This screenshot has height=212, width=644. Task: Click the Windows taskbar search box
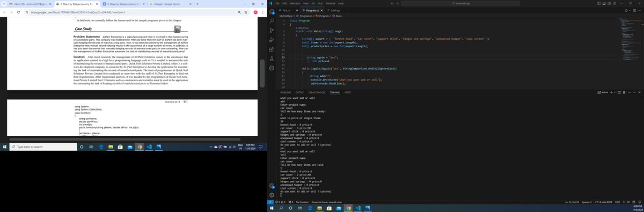point(43,147)
